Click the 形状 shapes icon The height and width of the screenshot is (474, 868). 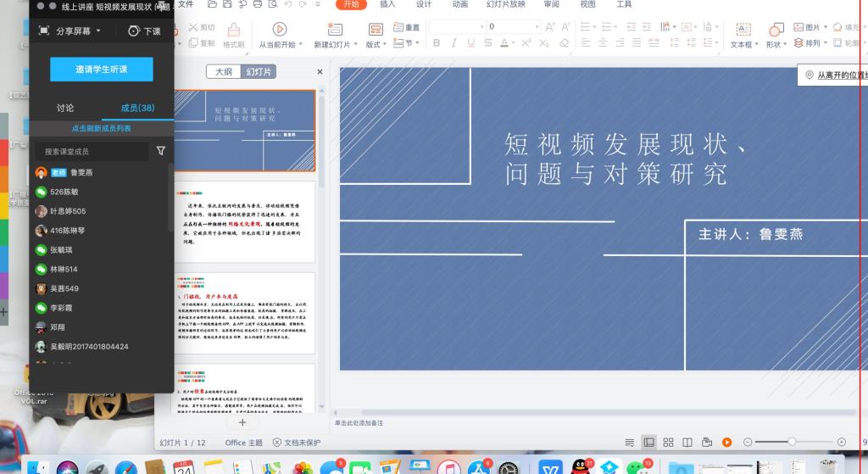click(776, 29)
